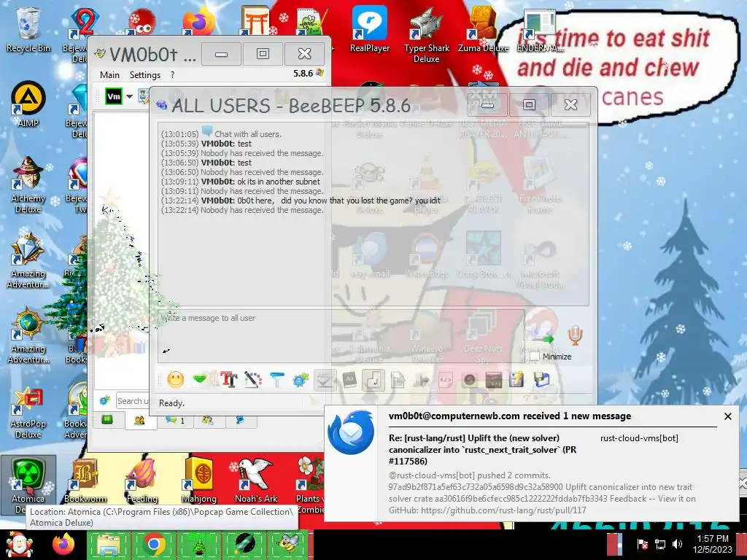Image resolution: width=747 pixels, height=560 pixels.
Task: Select Atomica Deluxe desktop shortcut
Action: pyautogui.click(x=28, y=485)
